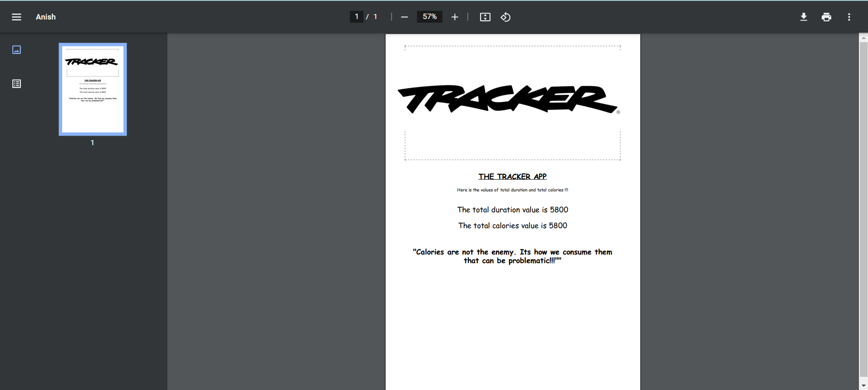Image resolution: width=868 pixels, height=390 pixels.
Task: Click the total page count
Action: pyautogui.click(x=375, y=17)
